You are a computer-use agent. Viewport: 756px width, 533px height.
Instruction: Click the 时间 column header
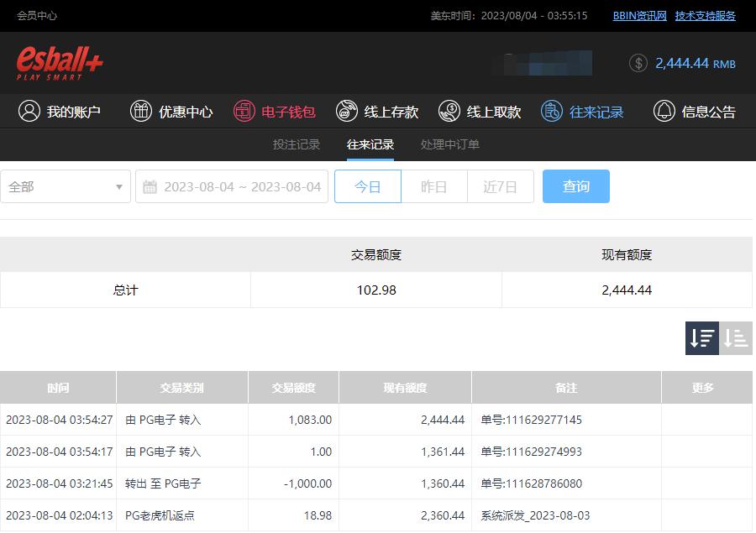(x=58, y=388)
